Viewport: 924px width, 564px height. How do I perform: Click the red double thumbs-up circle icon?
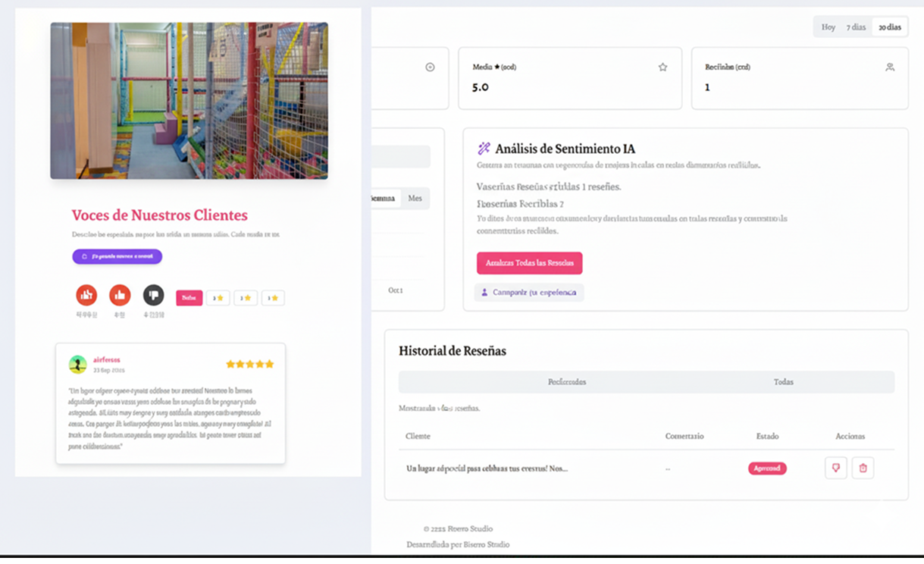click(86, 295)
